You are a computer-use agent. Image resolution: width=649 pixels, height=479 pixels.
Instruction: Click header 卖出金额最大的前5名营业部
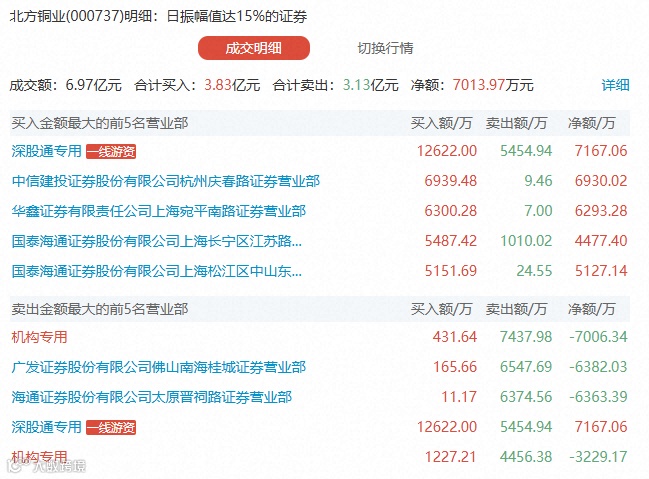click(100, 309)
